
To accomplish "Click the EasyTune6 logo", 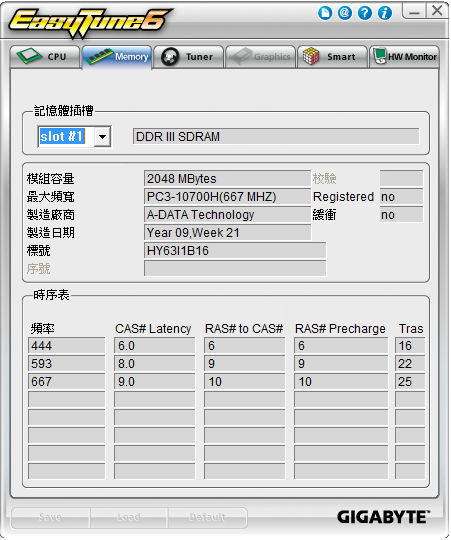I will (x=90, y=22).
